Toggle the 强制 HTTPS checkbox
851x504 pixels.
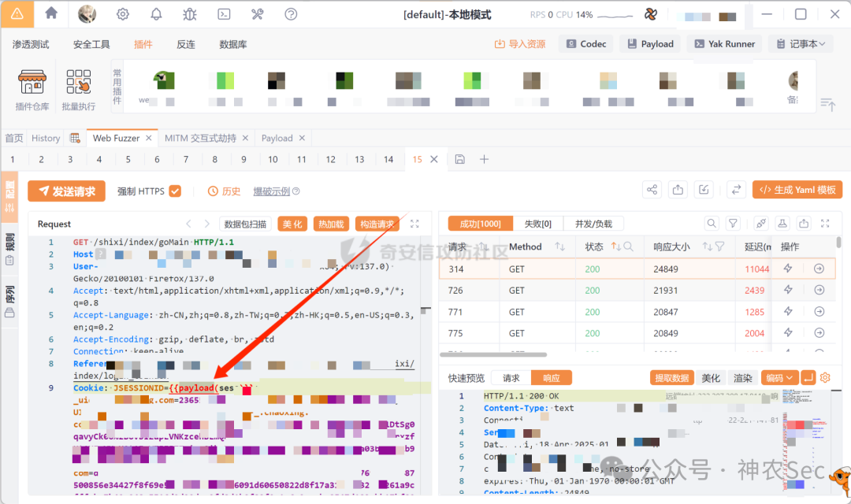[175, 191]
